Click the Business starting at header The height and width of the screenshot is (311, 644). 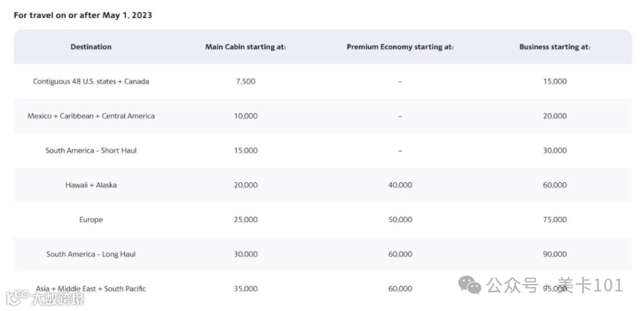[554, 47]
